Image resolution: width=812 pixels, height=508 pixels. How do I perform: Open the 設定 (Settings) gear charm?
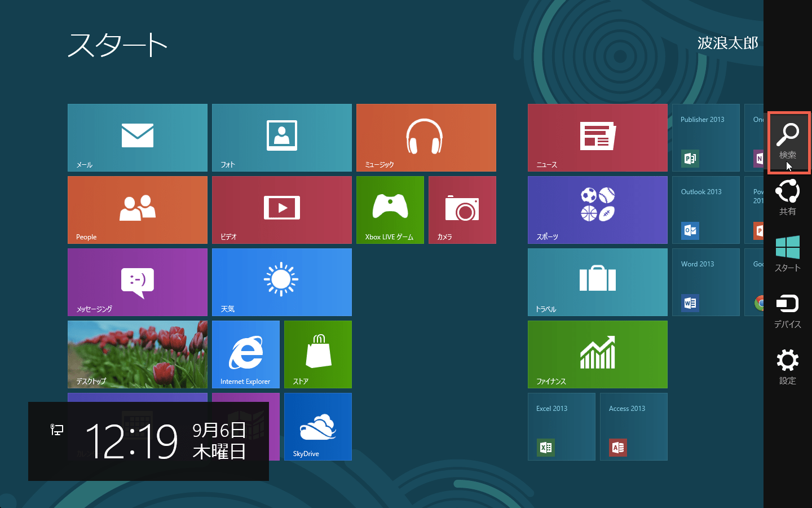click(788, 367)
